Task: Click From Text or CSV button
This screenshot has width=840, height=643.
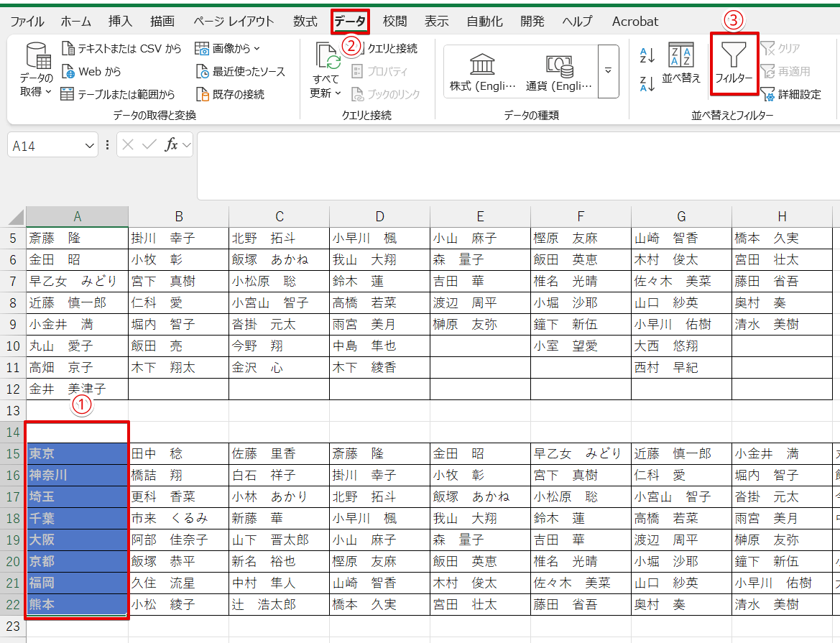Action: [121, 48]
